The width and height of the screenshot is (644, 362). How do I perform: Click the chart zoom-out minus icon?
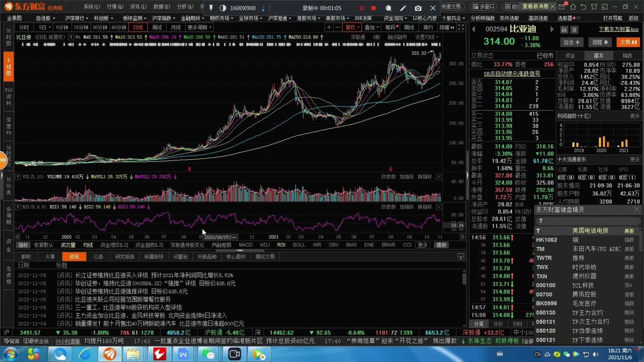[338, 27]
